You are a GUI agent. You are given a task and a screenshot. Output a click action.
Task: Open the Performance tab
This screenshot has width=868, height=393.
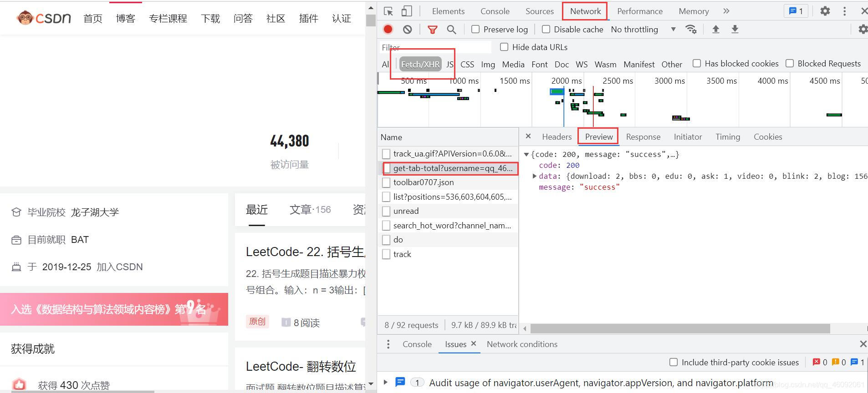640,11
